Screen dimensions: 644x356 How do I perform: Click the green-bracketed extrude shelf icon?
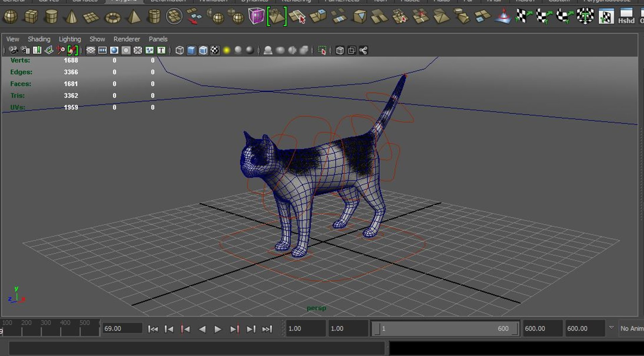(277, 16)
